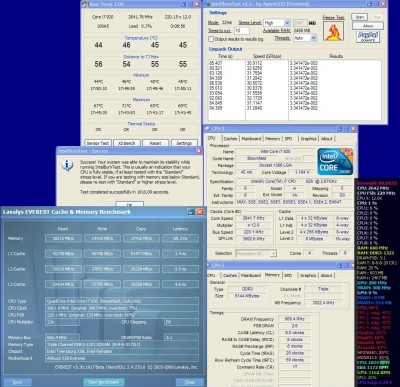
Task: Open About tab in lower CPU-Z window
Action: coord(327,275)
